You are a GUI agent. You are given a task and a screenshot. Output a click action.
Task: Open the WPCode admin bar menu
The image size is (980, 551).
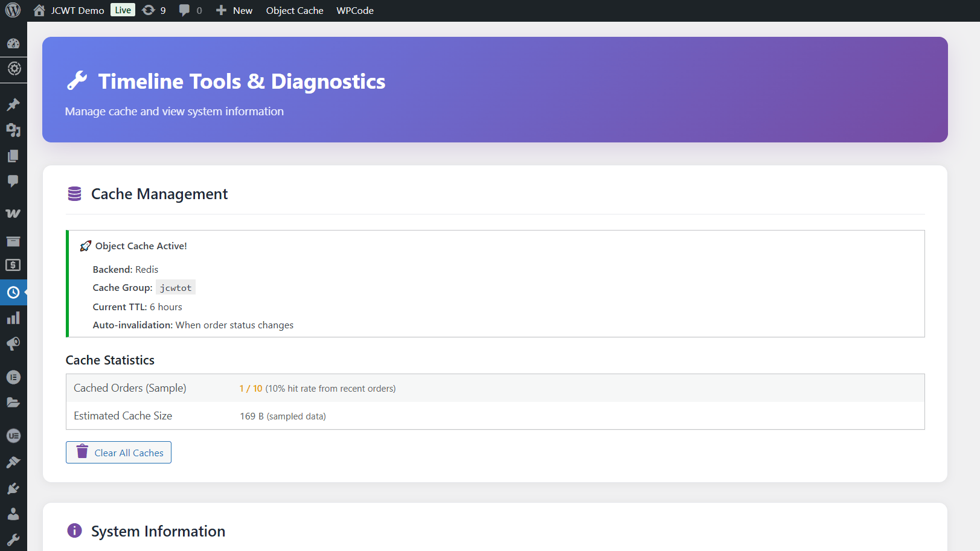tap(354, 10)
